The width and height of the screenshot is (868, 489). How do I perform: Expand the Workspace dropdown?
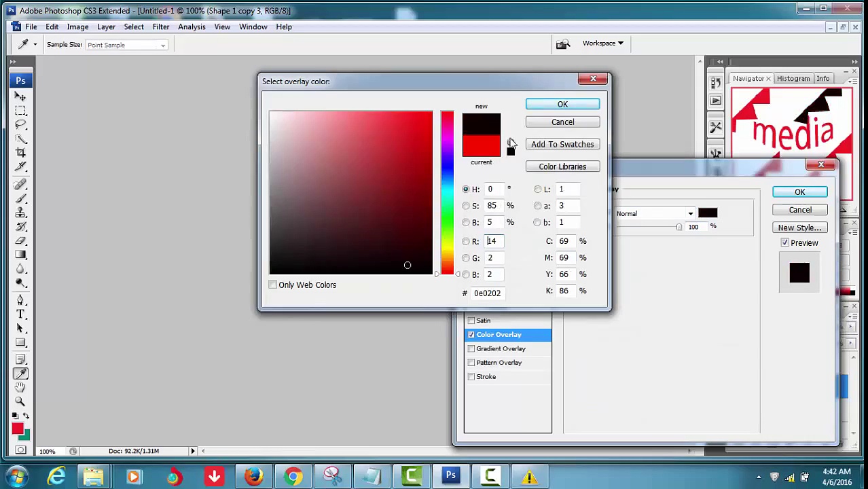point(602,43)
